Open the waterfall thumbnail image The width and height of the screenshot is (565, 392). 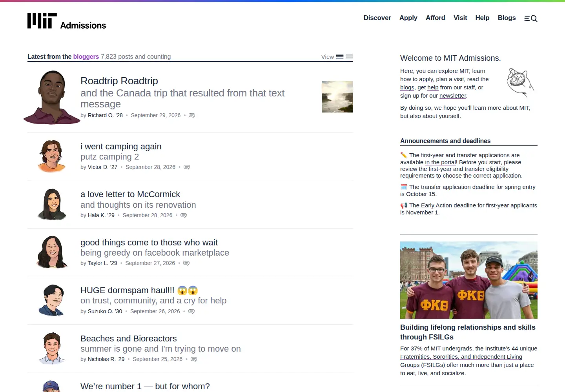[x=337, y=97]
